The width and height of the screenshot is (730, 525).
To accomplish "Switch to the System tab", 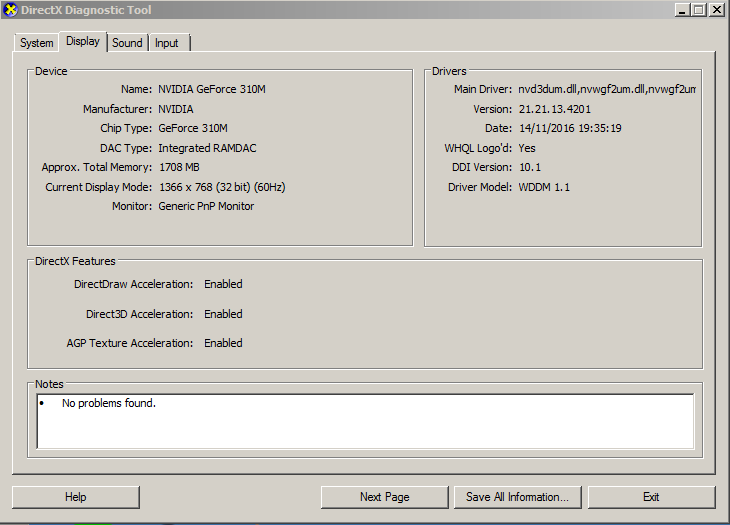I will point(36,43).
